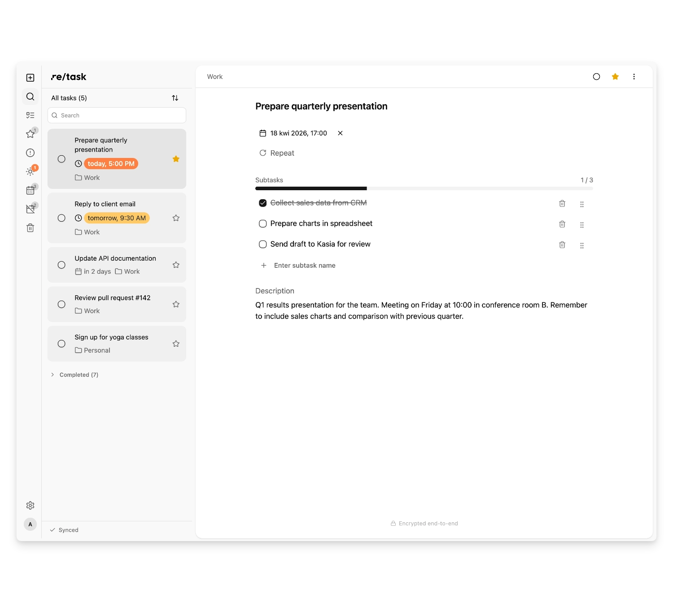Screen dimensions: 673x616
Task: Star the Reply to client email task
Action: (176, 218)
